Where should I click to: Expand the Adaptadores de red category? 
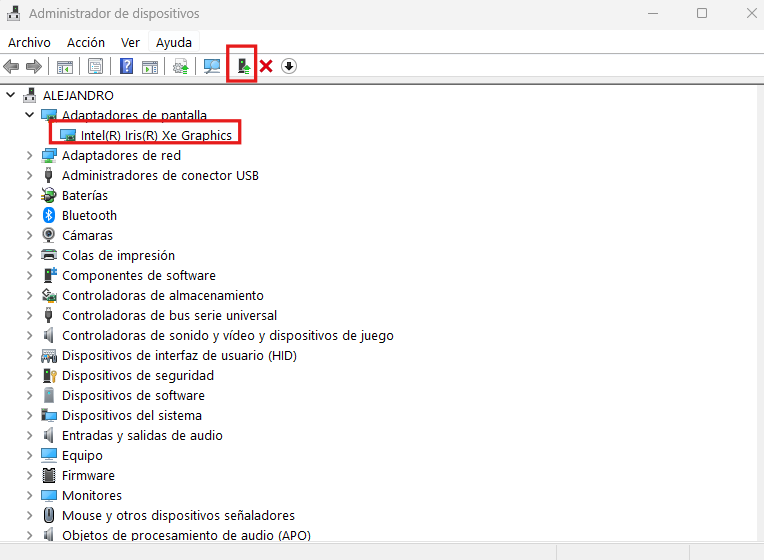click(29, 155)
